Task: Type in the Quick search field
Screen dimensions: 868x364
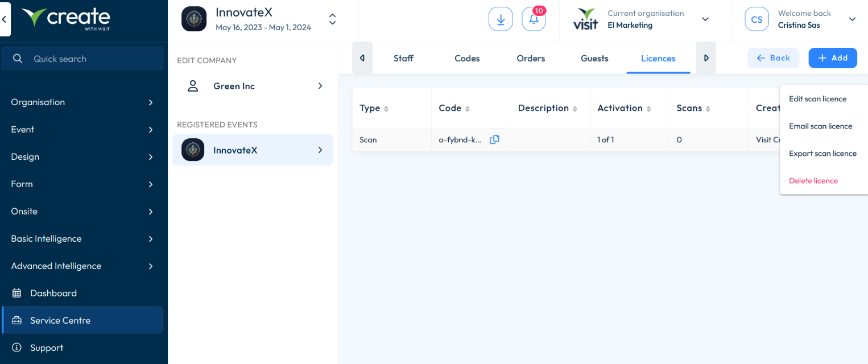Action: click(82, 59)
